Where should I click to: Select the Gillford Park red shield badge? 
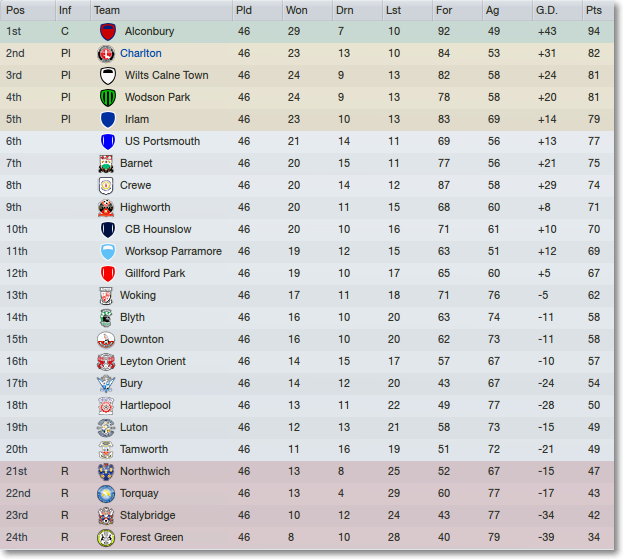click(108, 274)
